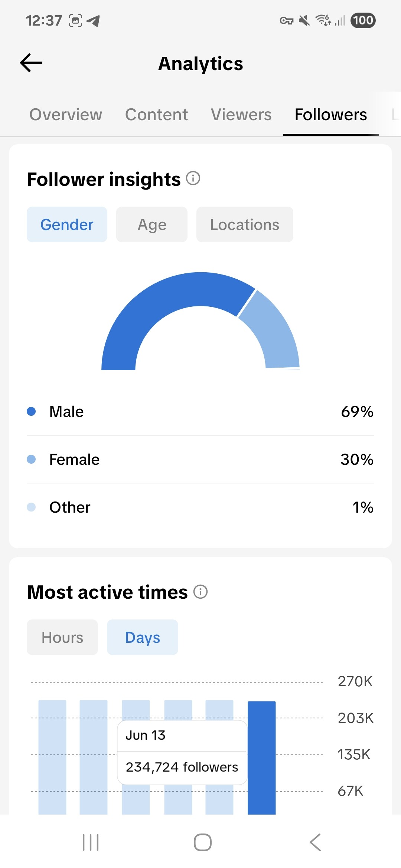The width and height of the screenshot is (401, 868).
Task: Switch to the Overview tab
Action: 66,115
